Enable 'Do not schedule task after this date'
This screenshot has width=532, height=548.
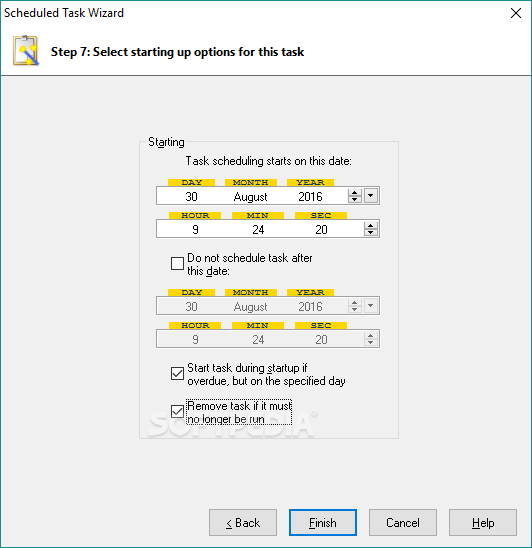point(177,264)
